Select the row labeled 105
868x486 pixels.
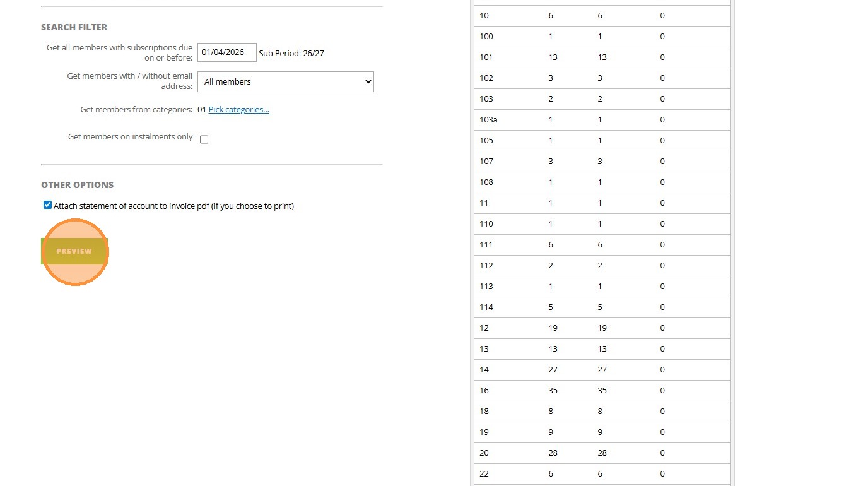[x=486, y=141]
